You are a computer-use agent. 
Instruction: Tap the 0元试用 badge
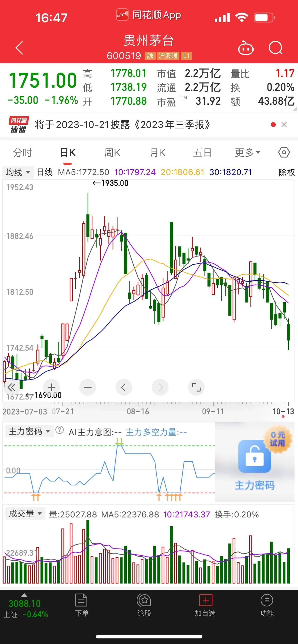click(x=278, y=439)
